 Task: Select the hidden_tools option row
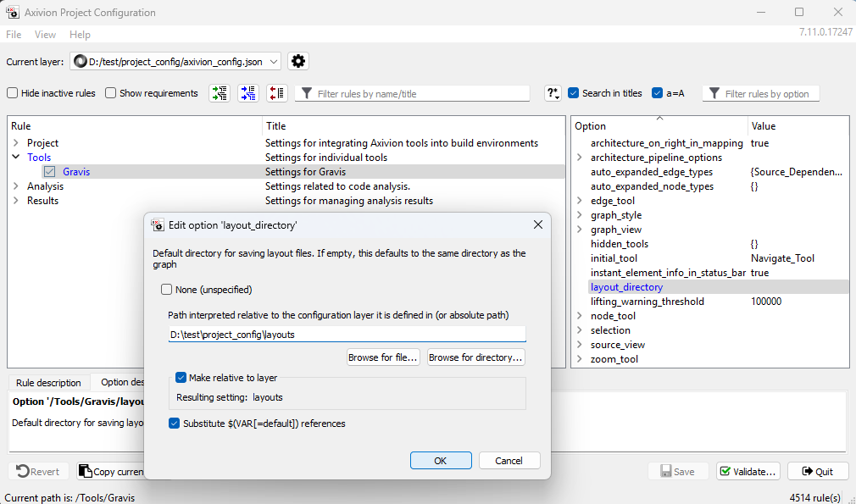coord(619,244)
